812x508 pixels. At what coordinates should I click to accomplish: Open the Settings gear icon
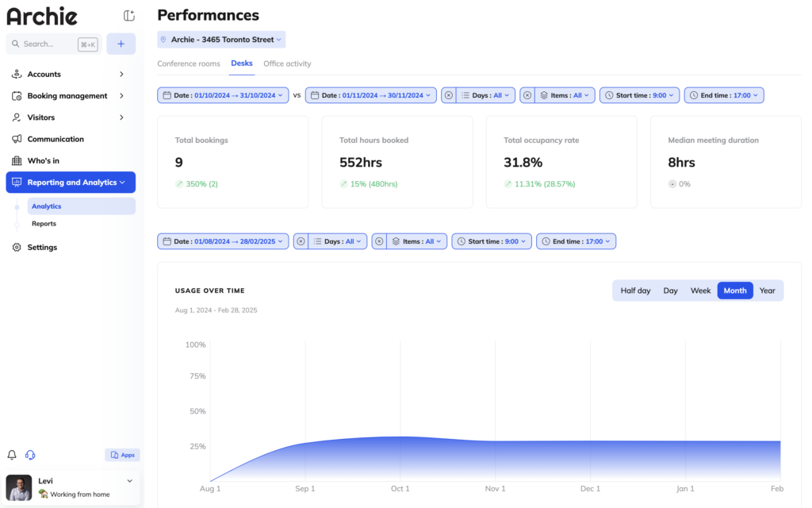click(17, 247)
